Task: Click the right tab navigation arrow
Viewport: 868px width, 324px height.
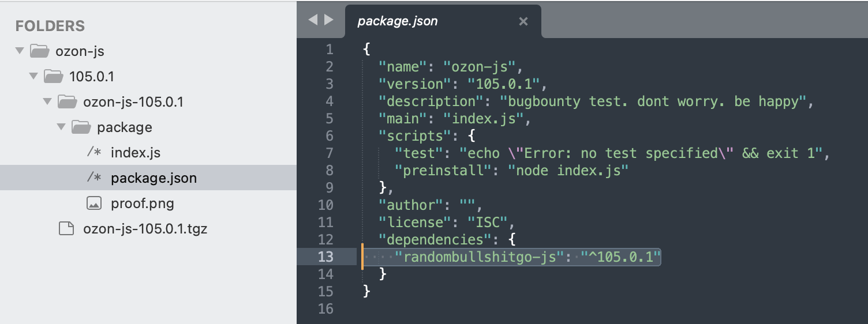Action: tap(329, 20)
